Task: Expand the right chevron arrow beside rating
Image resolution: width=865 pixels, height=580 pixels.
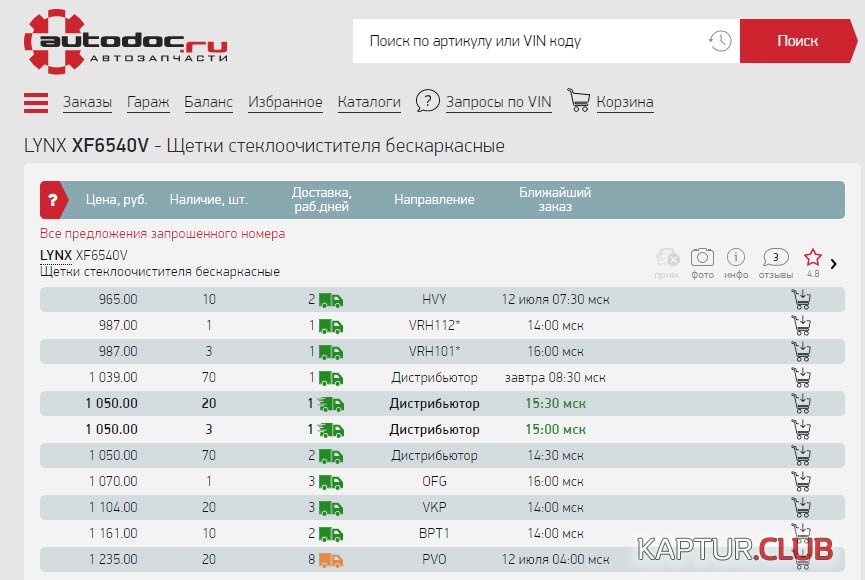Action: [x=834, y=264]
